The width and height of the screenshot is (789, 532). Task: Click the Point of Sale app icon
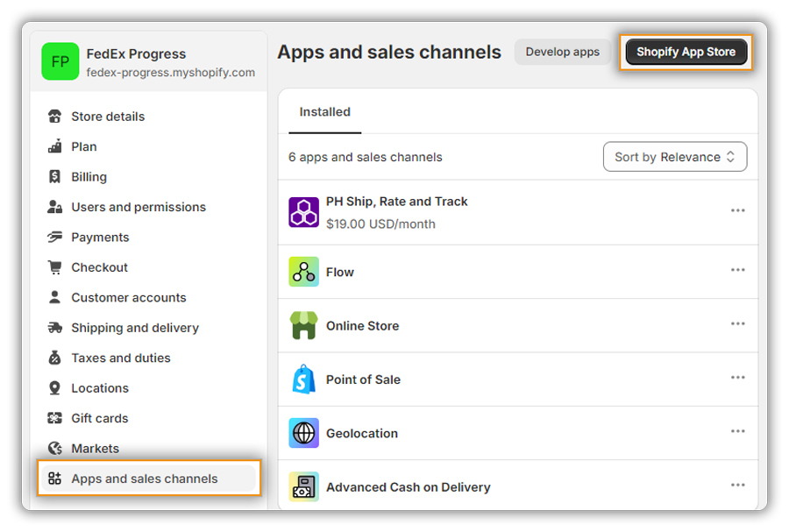303,379
